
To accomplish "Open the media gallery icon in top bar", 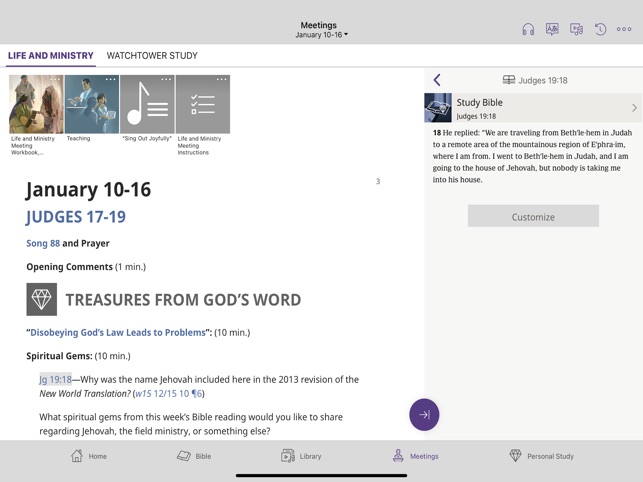I will tap(576, 29).
